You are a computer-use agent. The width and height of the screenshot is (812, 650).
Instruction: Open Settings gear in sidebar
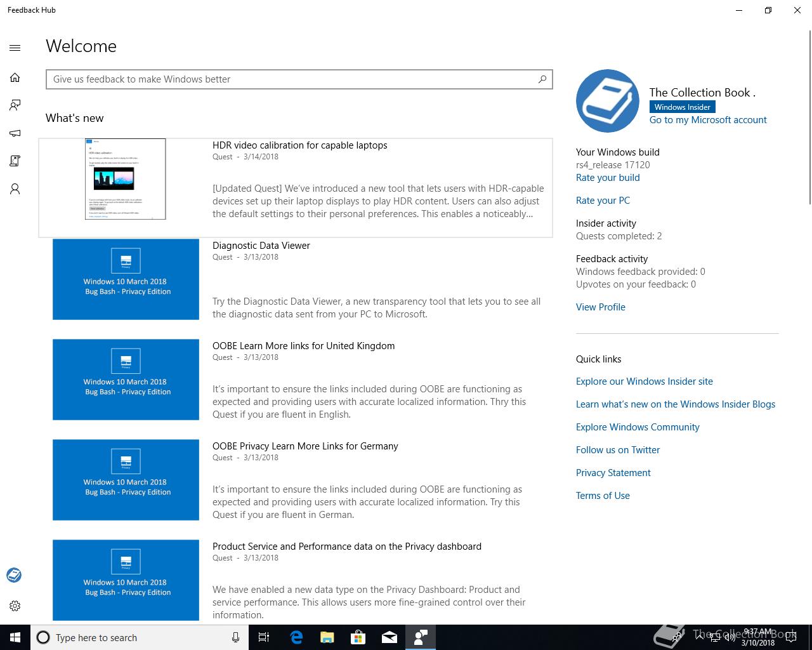point(15,606)
